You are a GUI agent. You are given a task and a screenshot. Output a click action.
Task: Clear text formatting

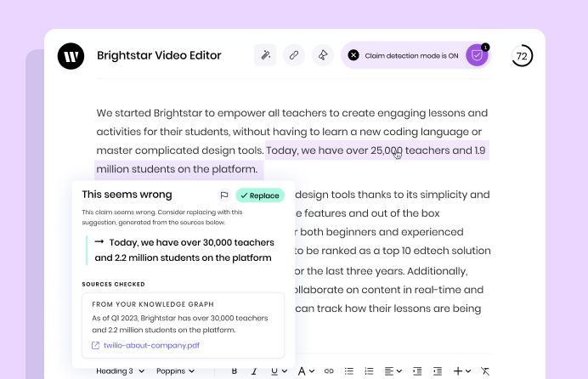(485, 371)
